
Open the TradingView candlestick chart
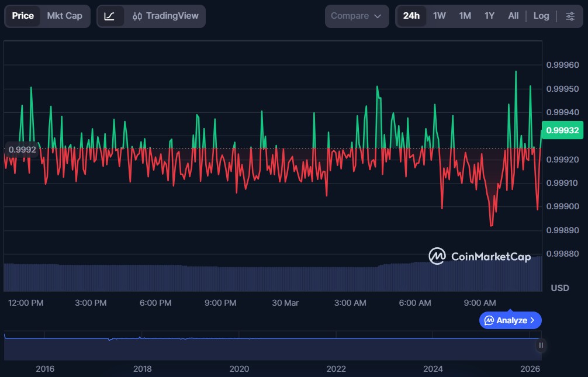tap(165, 16)
